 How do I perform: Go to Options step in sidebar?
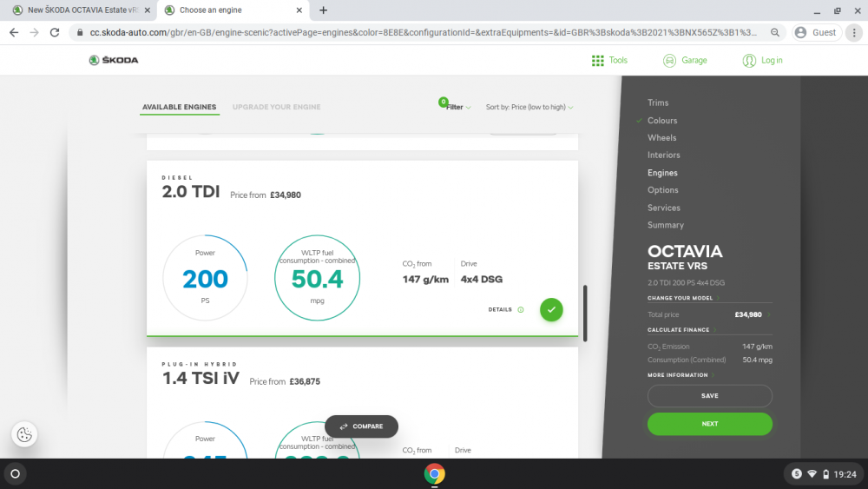(x=662, y=190)
